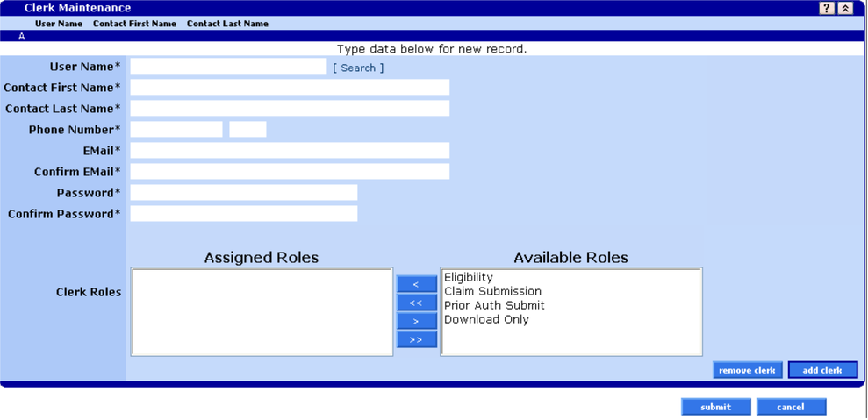Submit the clerk form
Screen dimensions: 868x420
click(716, 407)
